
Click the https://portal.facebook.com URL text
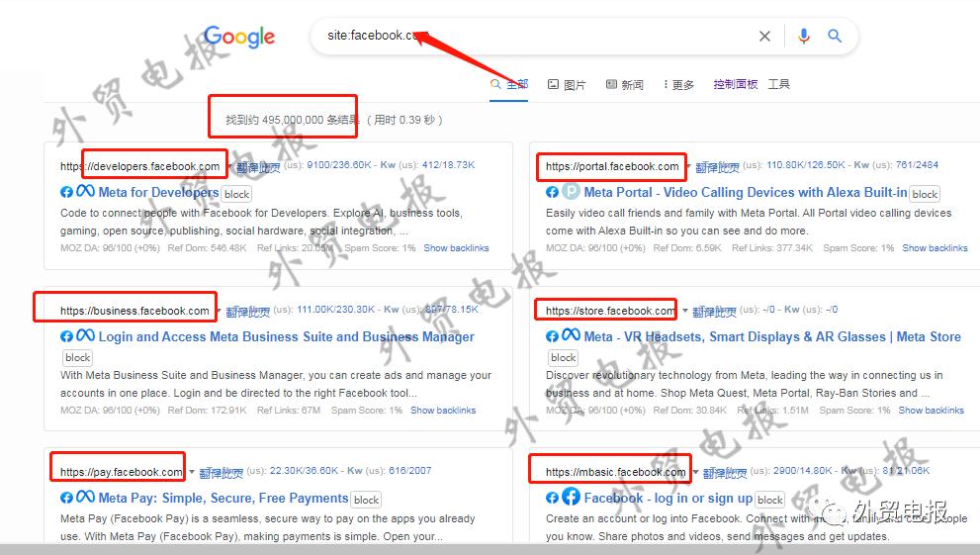pyautogui.click(x=612, y=166)
